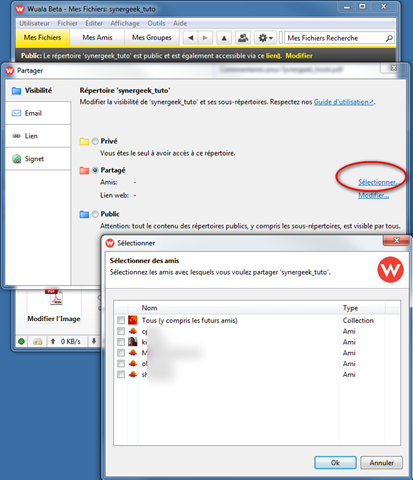Click the yellow Privé folder icon
Image resolution: width=413 pixels, height=480 pixels.
tap(84, 141)
